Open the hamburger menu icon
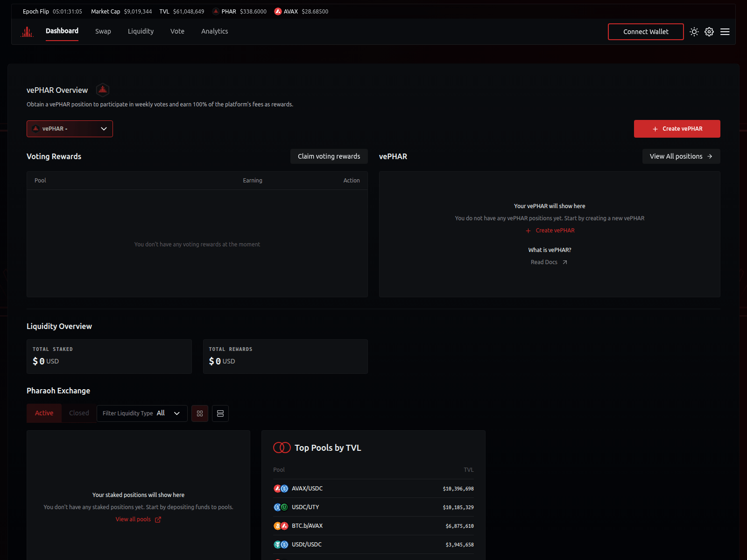The image size is (747, 560). (x=725, y=32)
